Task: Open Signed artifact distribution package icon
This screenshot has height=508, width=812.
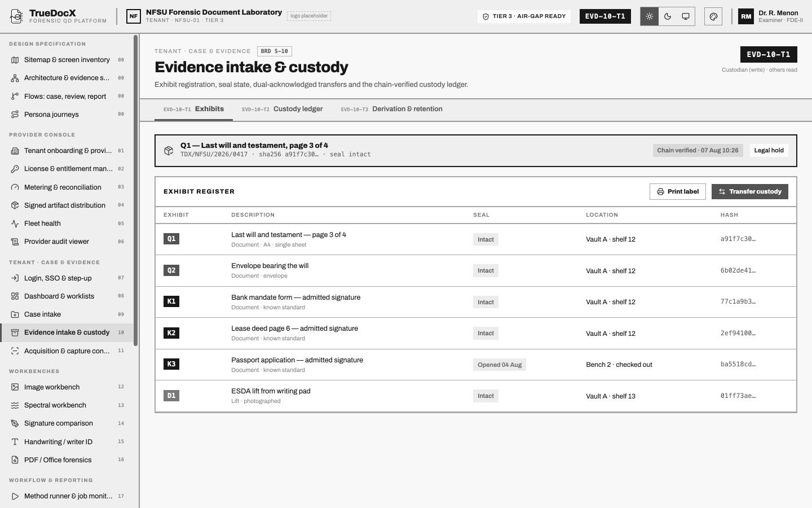Action: pyautogui.click(x=15, y=205)
